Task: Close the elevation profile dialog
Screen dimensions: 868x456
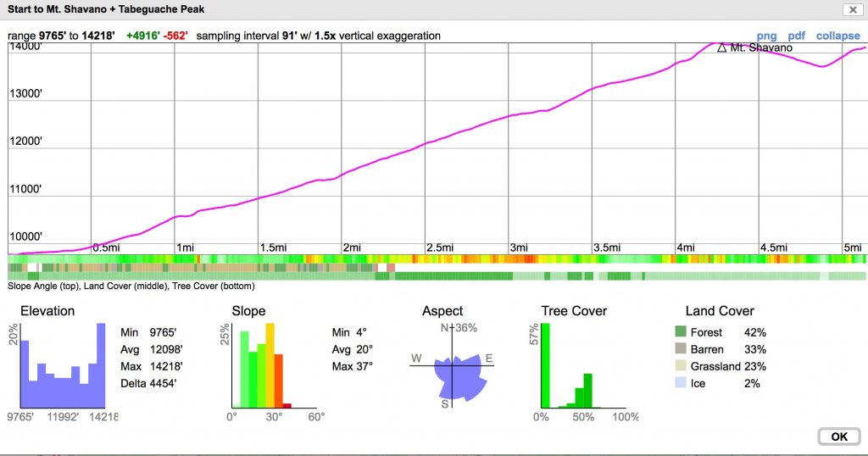Action: pyautogui.click(x=850, y=9)
